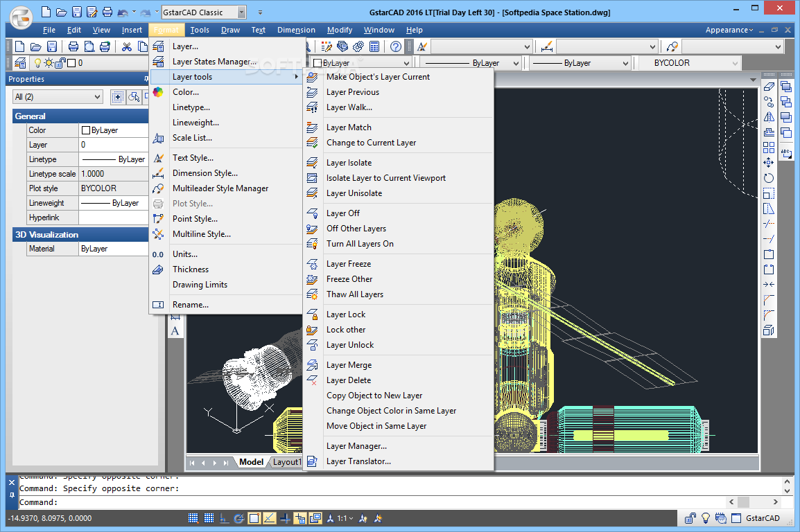Click the Properties panel pin button

[146, 79]
